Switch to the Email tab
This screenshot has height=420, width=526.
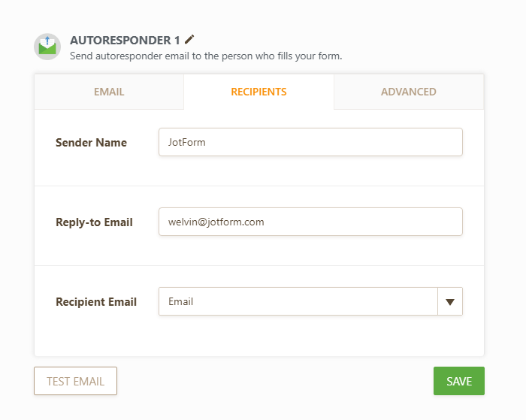tap(109, 92)
